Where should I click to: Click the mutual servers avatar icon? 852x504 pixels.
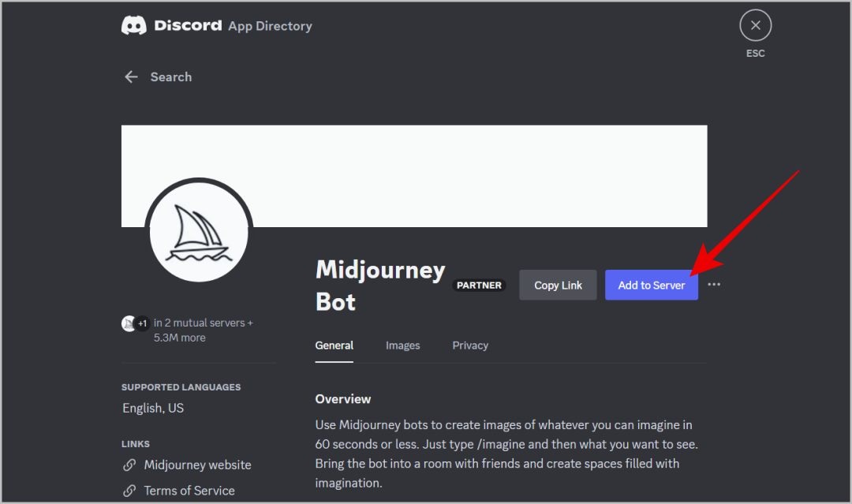(x=129, y=323)
